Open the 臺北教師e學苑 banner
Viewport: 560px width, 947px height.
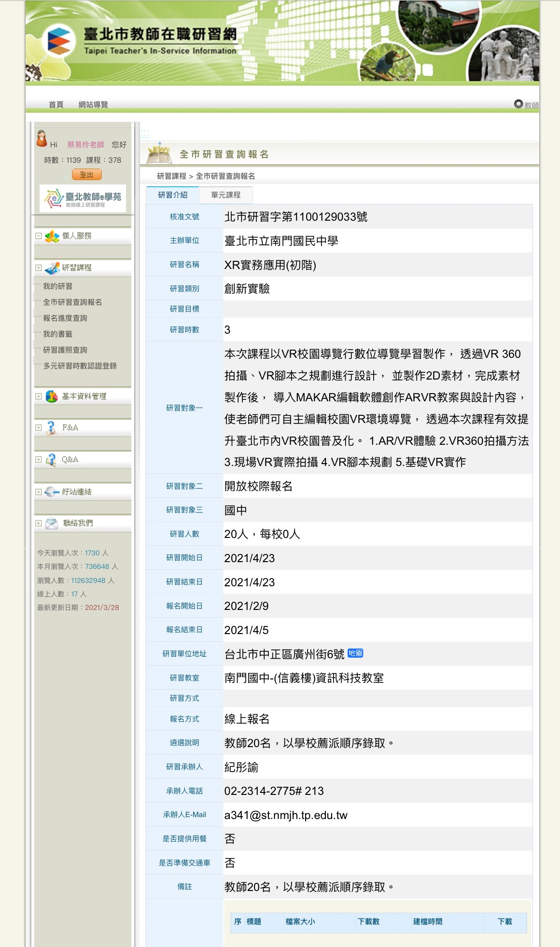(x=83, y=198)
